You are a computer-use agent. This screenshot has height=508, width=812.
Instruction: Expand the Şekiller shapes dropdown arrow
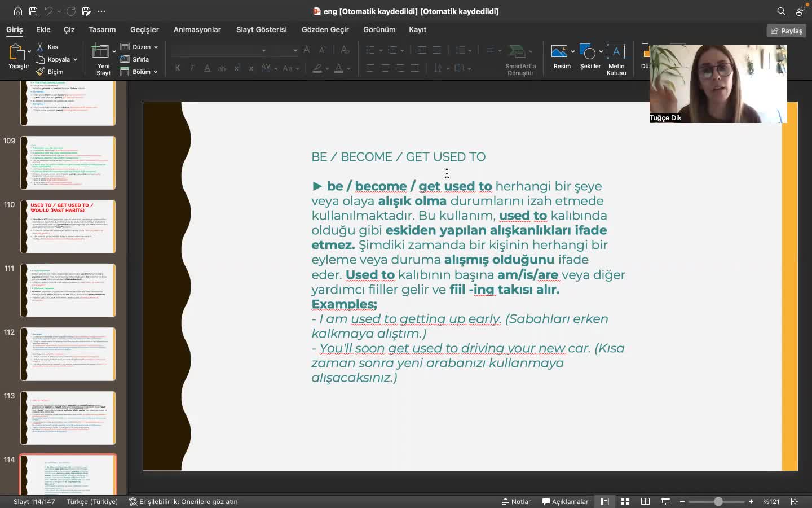point(601,52)
